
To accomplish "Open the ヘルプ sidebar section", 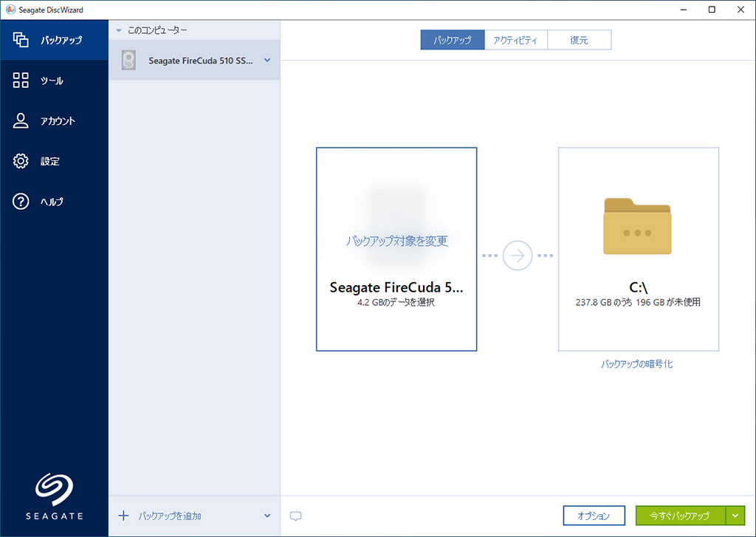I will click(x=54, y=201).
